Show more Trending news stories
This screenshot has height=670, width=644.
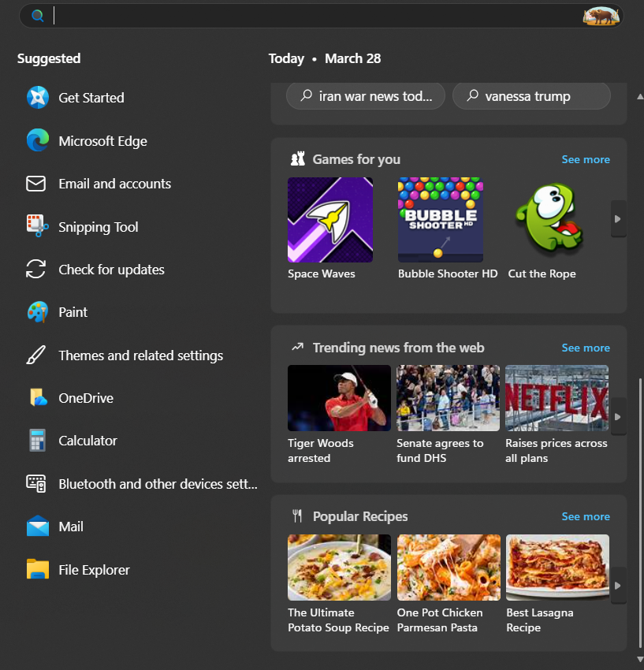(x=586, y=347)
